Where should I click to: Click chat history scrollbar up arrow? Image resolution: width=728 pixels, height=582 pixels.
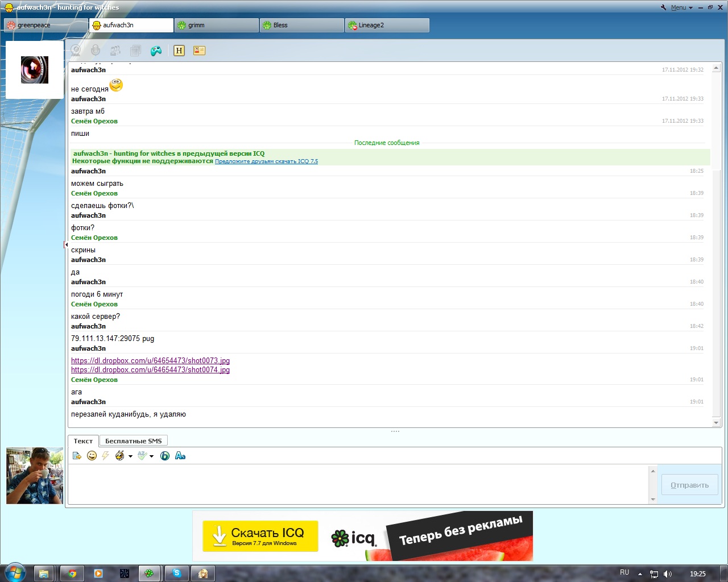click(717, 68)
